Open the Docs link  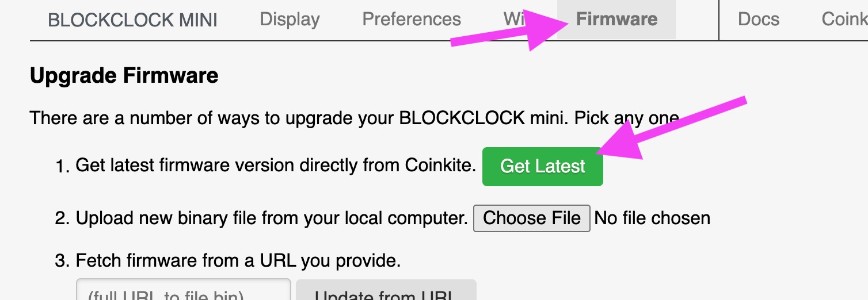[x=758, y=20]
